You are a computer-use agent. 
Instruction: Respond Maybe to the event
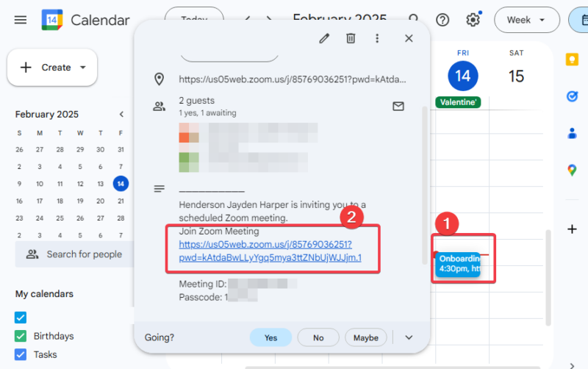[365, 337]
